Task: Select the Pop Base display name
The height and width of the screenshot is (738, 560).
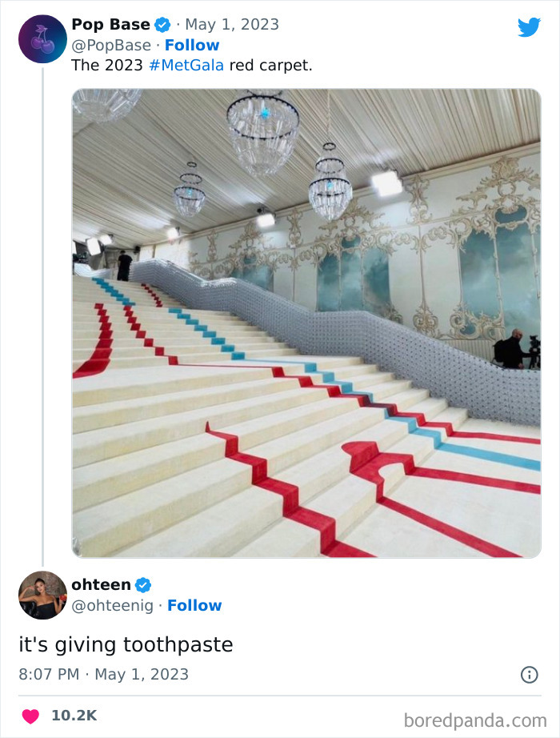Action: coord(111,24)
